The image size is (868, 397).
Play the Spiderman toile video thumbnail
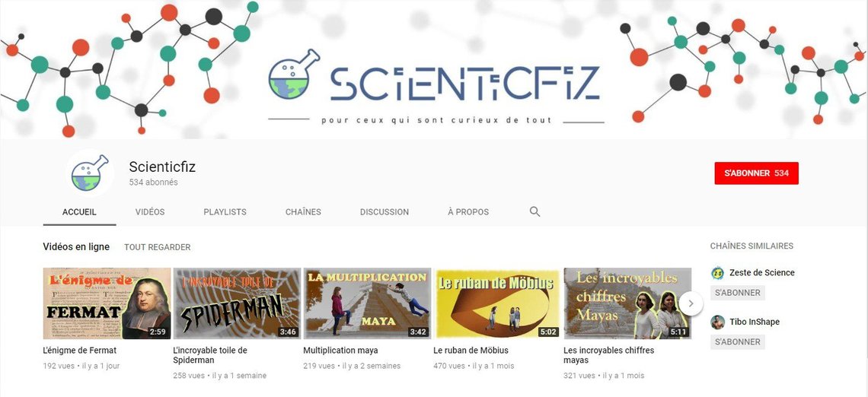pyautogui.click(x=237, y=303)
